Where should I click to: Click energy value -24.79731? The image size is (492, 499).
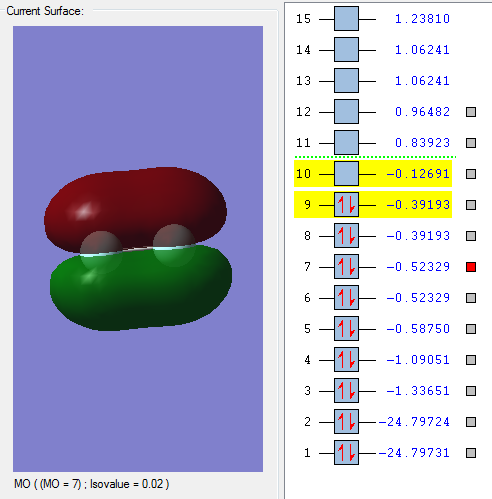pos(414,453)
